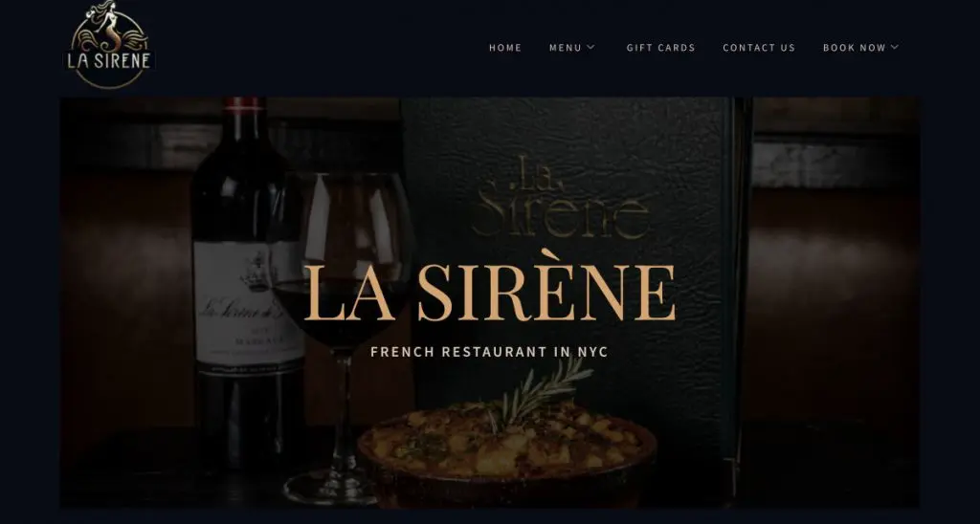Click the blurred glowing light at hero right side
Image resolution: width=980 pixels, height=524 pixels.
tap(832, 262)
